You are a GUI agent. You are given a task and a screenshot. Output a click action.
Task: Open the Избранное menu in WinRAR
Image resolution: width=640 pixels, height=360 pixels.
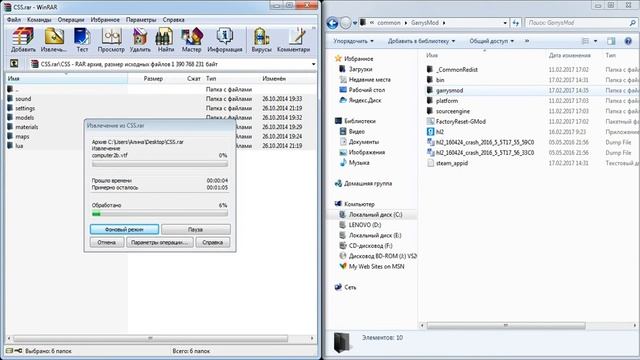click(105, 20)
